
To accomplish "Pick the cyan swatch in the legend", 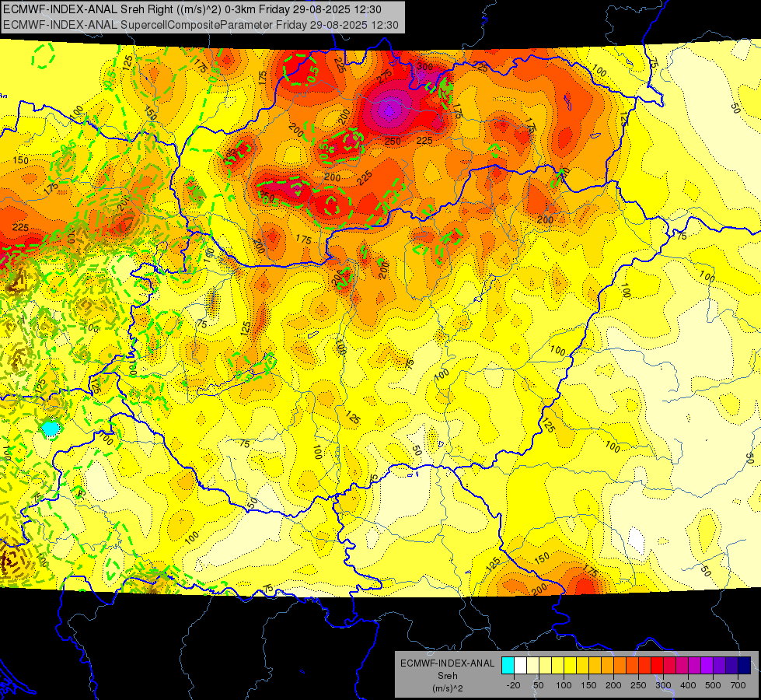I will click(x=508, y=665).
